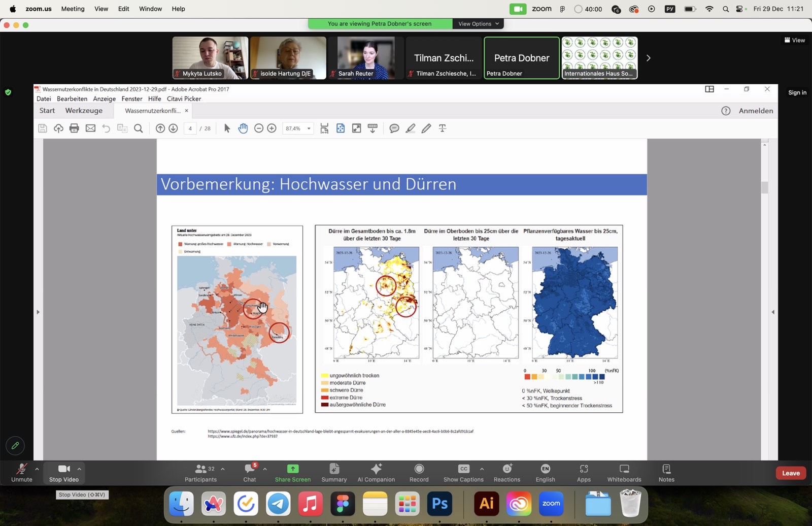812x526 pixels.
Task: Expand Show Captions options caret
Action: pyautogui.click(x=482, y=469)
